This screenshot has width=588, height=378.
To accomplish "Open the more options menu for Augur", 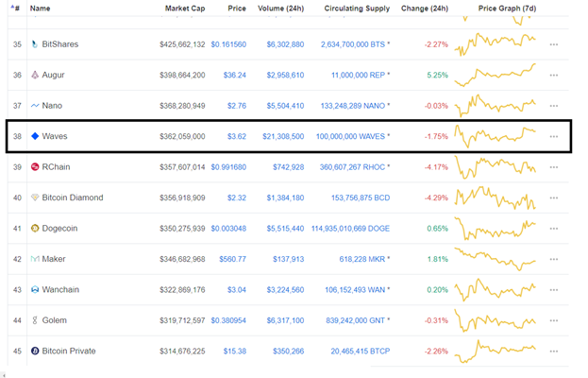I will 553,76.
